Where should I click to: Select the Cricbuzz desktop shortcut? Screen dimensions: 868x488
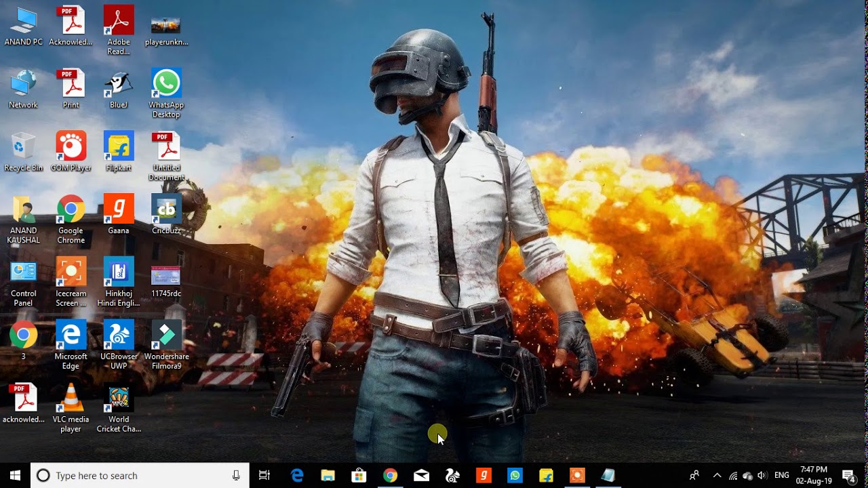click(166, 215)
